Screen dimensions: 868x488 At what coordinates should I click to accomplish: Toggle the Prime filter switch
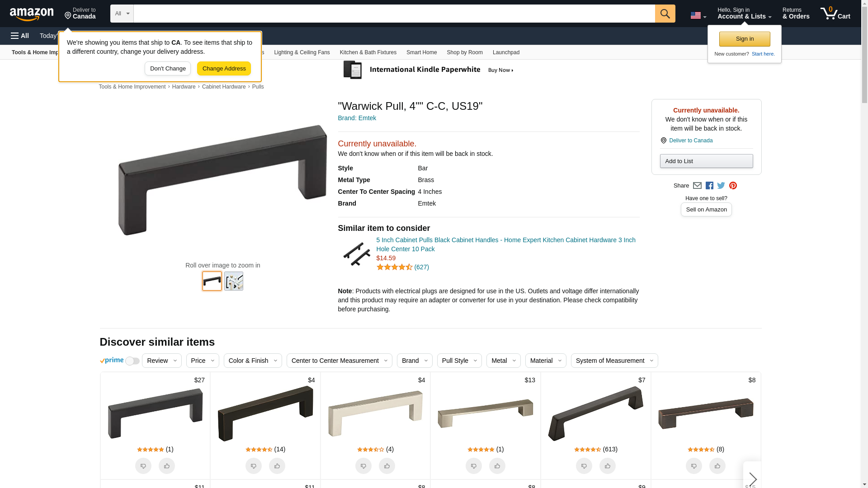point(132,361)
